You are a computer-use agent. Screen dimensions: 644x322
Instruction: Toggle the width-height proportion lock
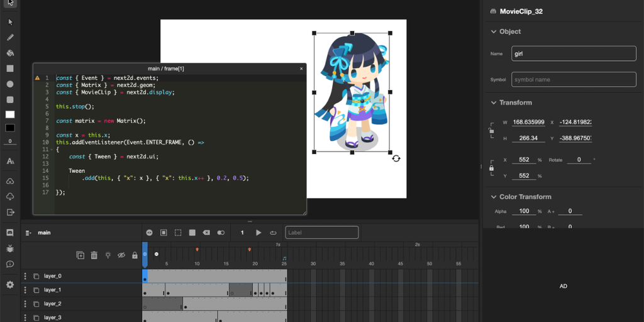[x=491, y=131]
